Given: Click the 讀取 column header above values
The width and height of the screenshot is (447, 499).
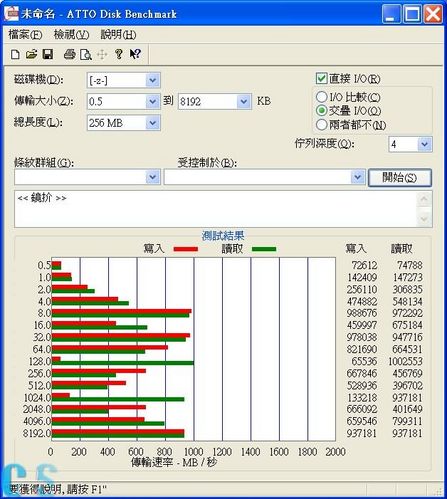Looking at the screenshot, I should click(x=401, y=249).
